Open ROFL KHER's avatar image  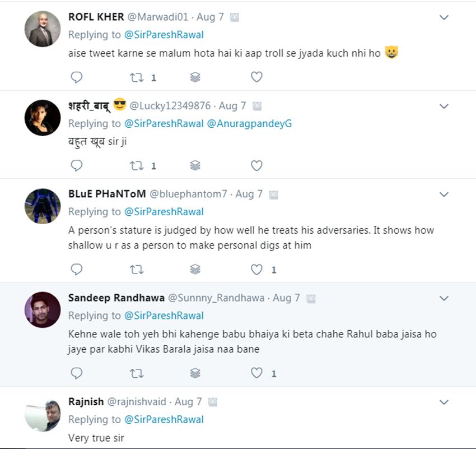coord(43,29)
